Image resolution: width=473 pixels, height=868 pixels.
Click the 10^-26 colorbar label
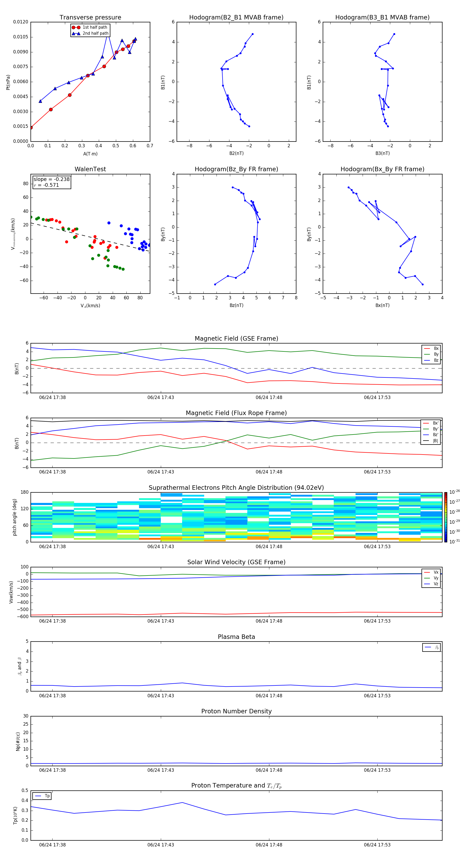(x=455, y=492)
